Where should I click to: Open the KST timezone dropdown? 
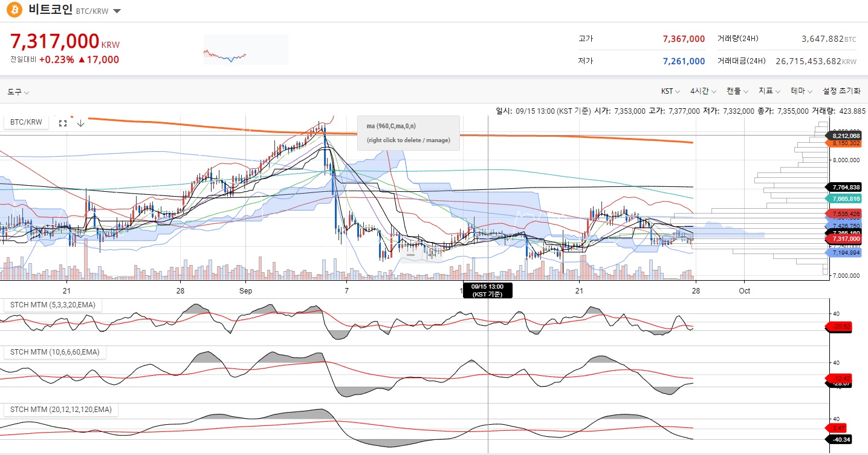[x=670, y=91]
